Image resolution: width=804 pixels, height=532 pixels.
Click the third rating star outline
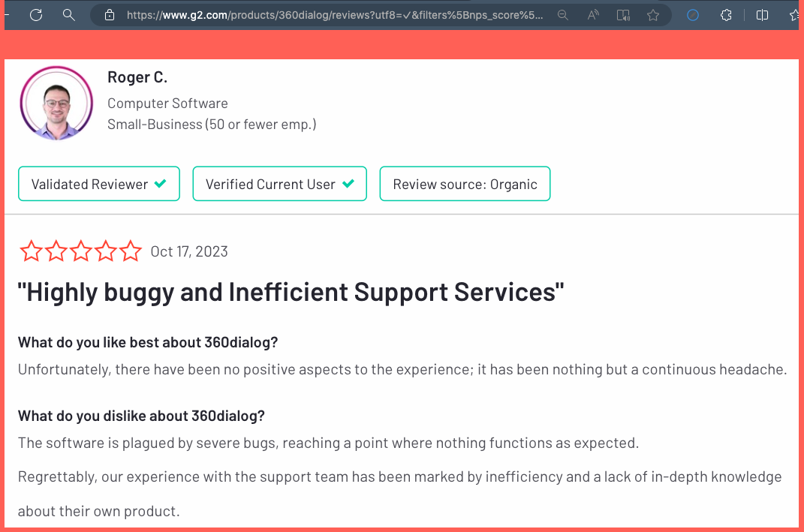click(80, 251)
